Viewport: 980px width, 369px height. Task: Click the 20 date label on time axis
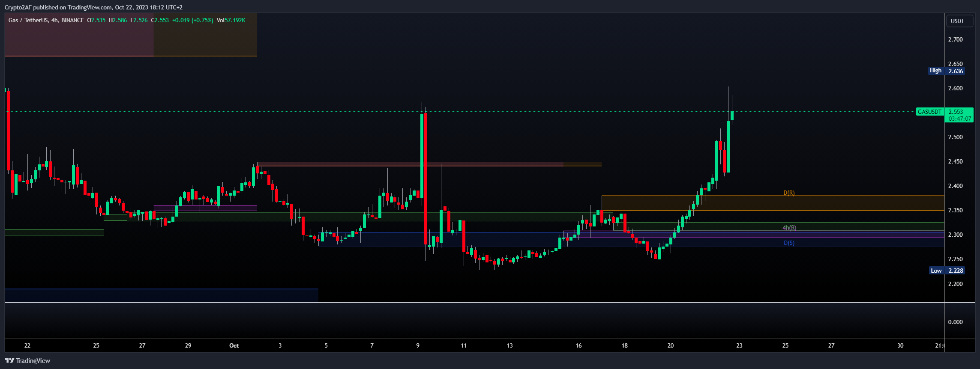click(671, 345)
